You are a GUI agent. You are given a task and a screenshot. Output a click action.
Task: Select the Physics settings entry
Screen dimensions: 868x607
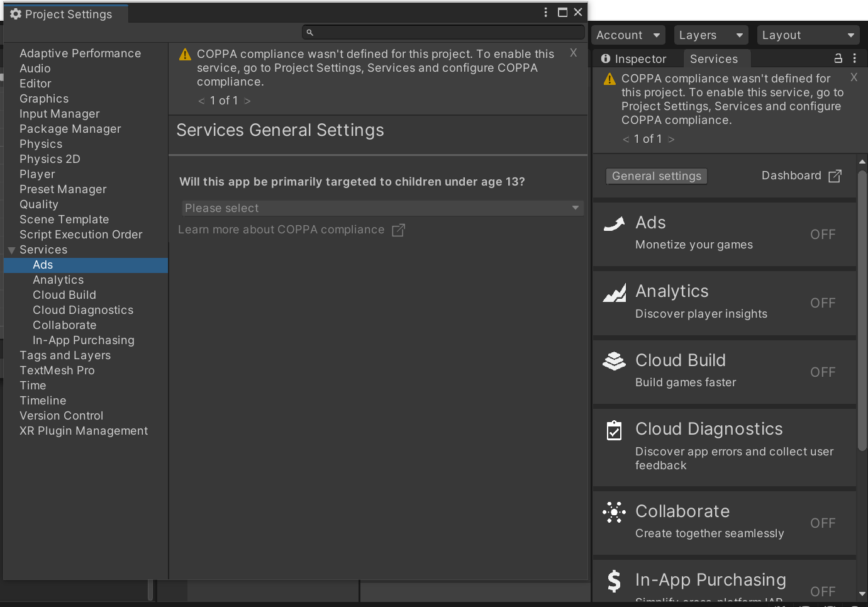(41, 144)
